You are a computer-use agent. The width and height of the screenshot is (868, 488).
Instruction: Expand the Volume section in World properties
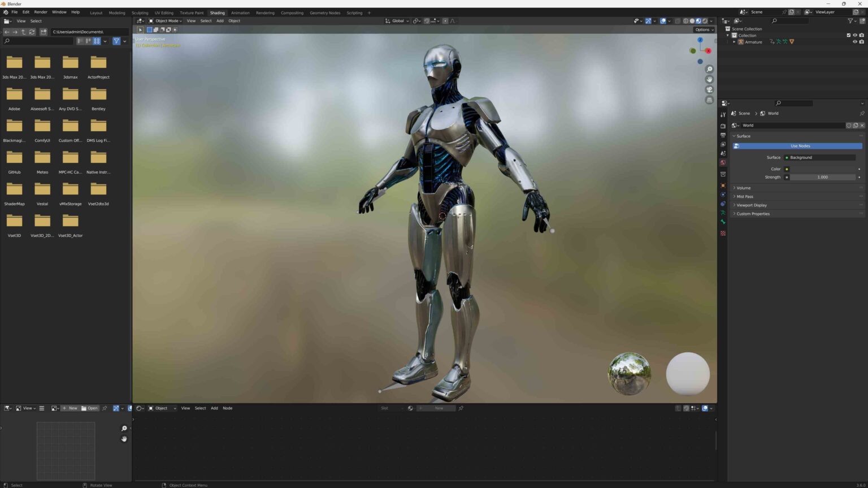point(744,187)
